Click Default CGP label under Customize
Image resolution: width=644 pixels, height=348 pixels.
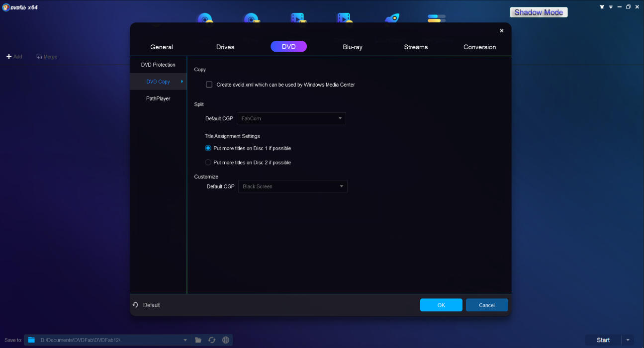[221, 186]
